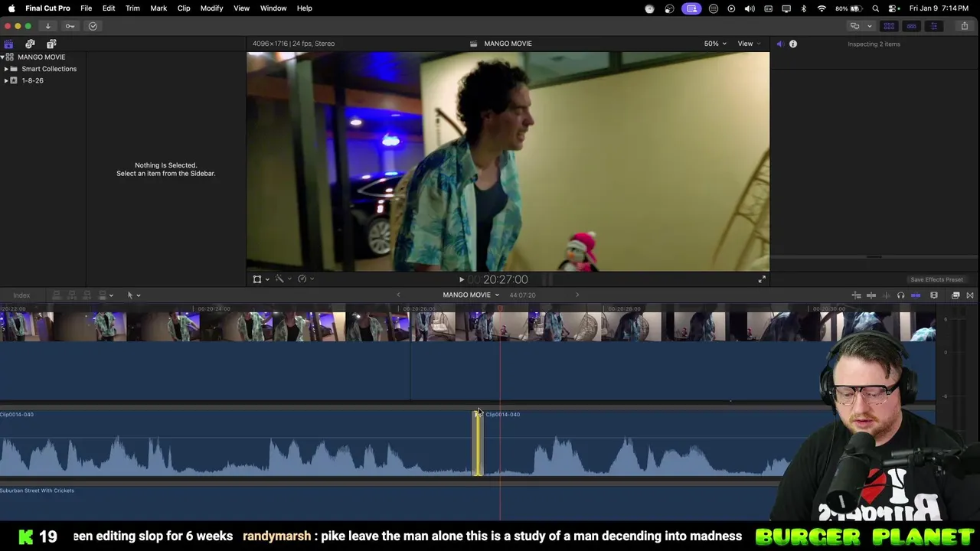
Task: Enter full screen viewer mode
Action: pos(762,279)
